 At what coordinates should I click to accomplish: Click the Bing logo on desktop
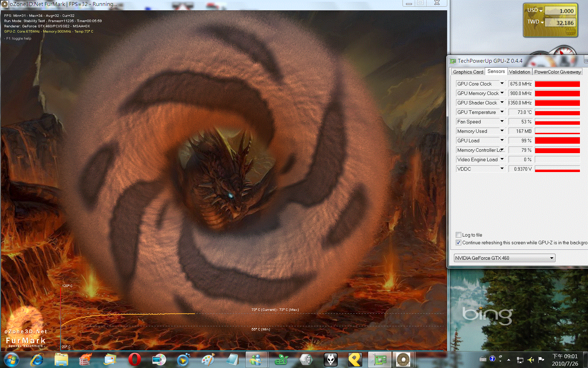pyautogui.click(x=488, y=315)
